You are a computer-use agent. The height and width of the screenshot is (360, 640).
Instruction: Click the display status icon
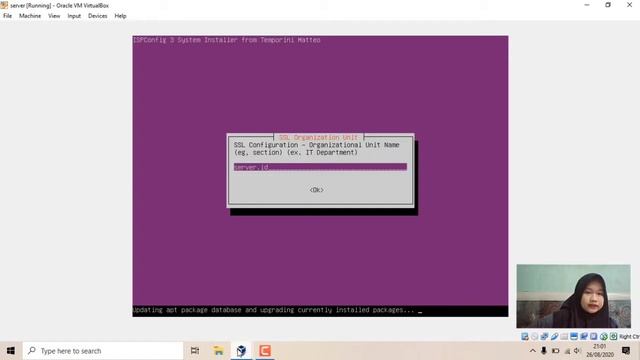point(574,336)
